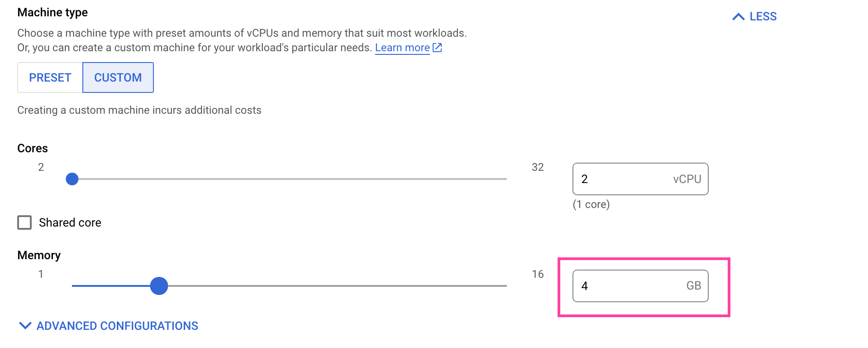Click the Cores label

pos(32,148)
